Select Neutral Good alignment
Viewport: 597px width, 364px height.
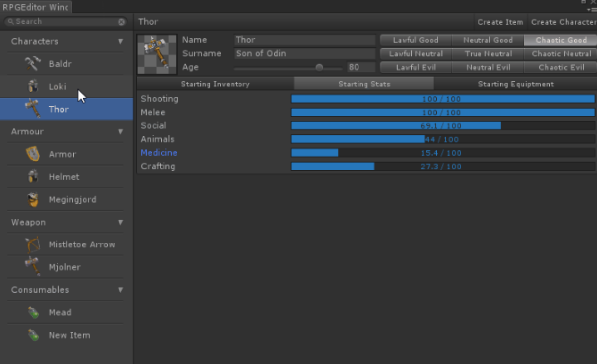[488, 40]
